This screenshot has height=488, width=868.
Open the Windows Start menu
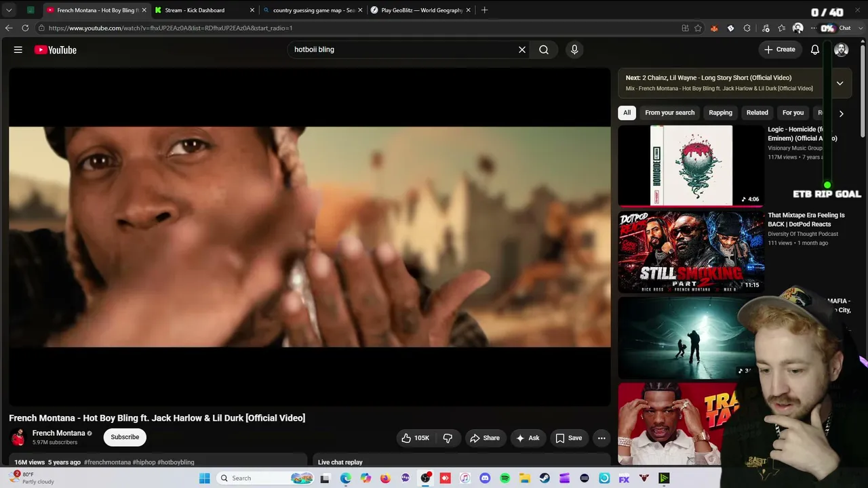click(x=205, y=478)
